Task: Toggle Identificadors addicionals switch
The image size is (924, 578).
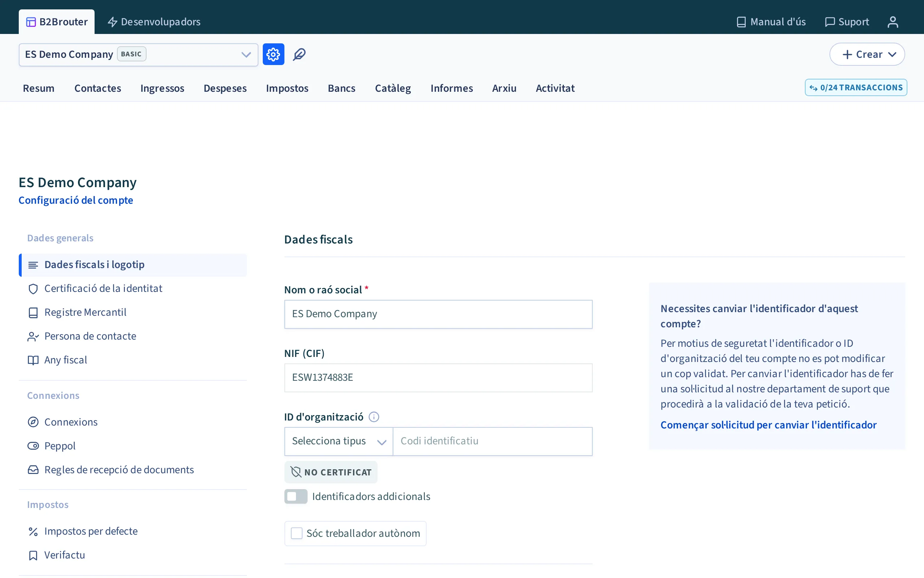Action: click(x=296, y=496)
